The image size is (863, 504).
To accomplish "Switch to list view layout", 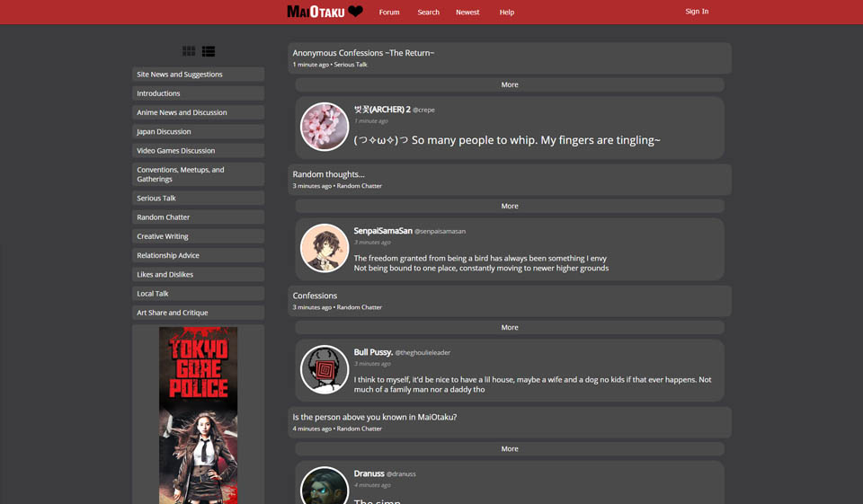I will (209, 52).
